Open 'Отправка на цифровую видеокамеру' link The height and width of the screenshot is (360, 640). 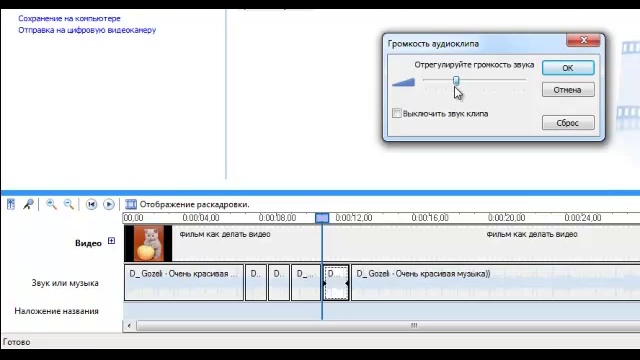tap(87, 30)
